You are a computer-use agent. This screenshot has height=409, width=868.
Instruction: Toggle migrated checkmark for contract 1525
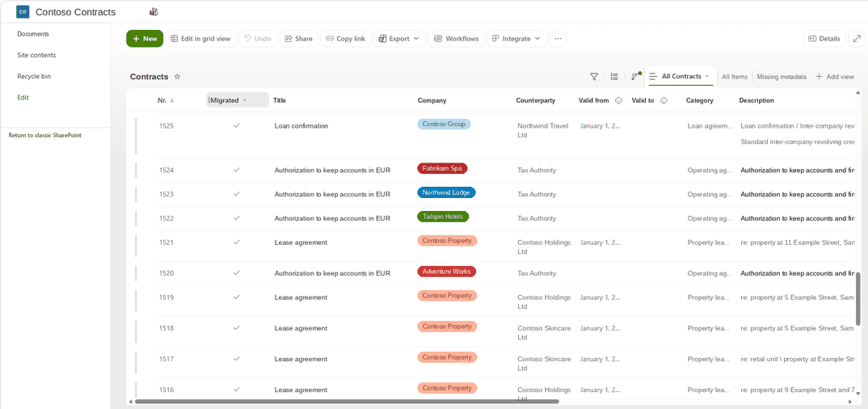[x=236, y=125]
